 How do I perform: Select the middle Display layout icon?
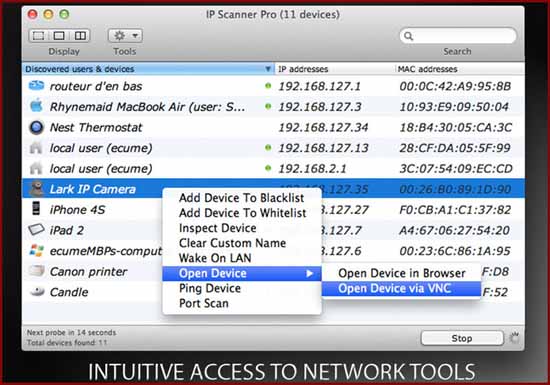(59, 35)
